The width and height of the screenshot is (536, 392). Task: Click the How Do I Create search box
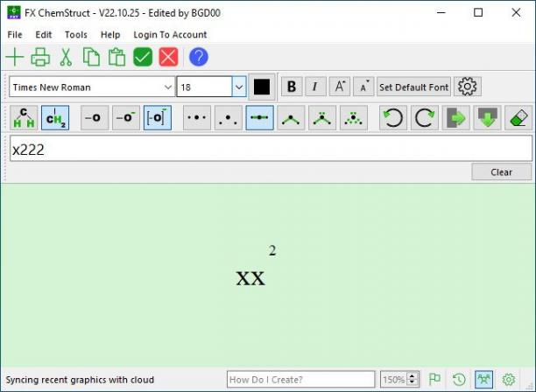pos(300,380)
